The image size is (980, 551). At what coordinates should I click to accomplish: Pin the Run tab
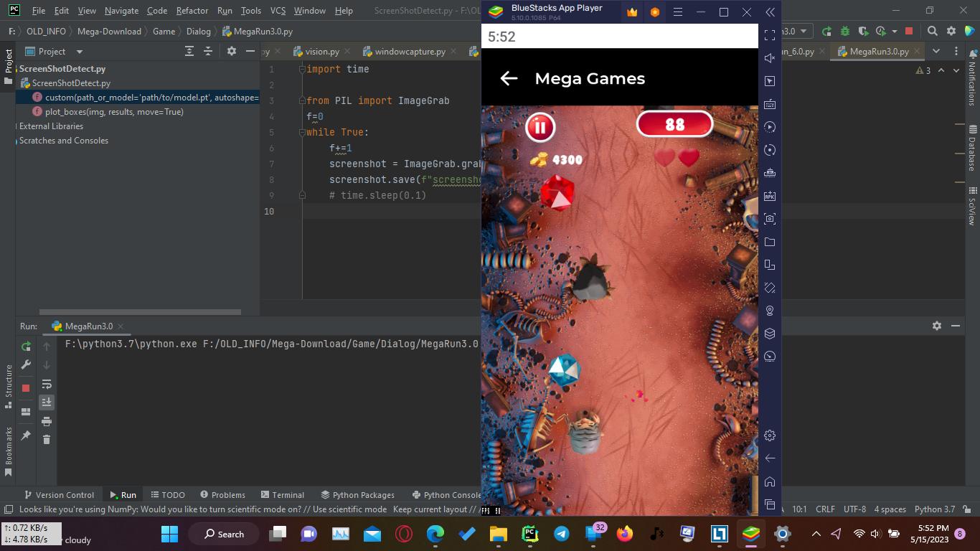26,435
